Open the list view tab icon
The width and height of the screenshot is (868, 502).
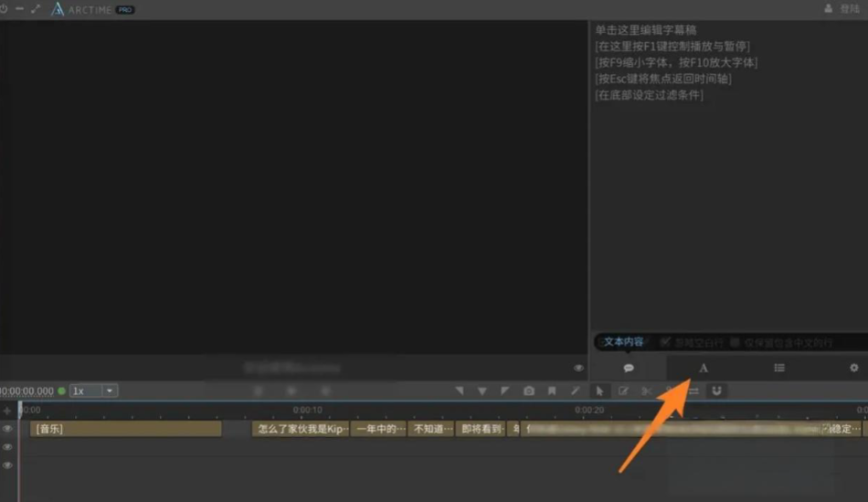pos(778,368)
